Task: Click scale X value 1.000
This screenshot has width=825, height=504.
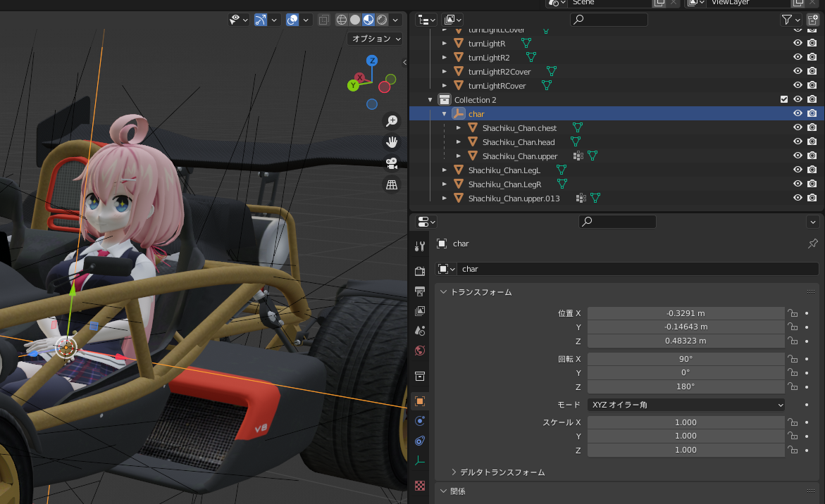Action: (686, 422)
